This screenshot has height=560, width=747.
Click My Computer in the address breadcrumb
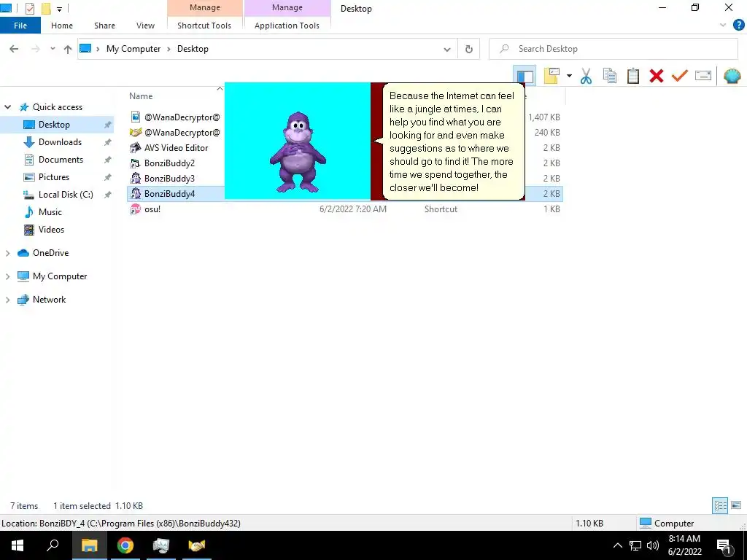(x=133, y=49)
